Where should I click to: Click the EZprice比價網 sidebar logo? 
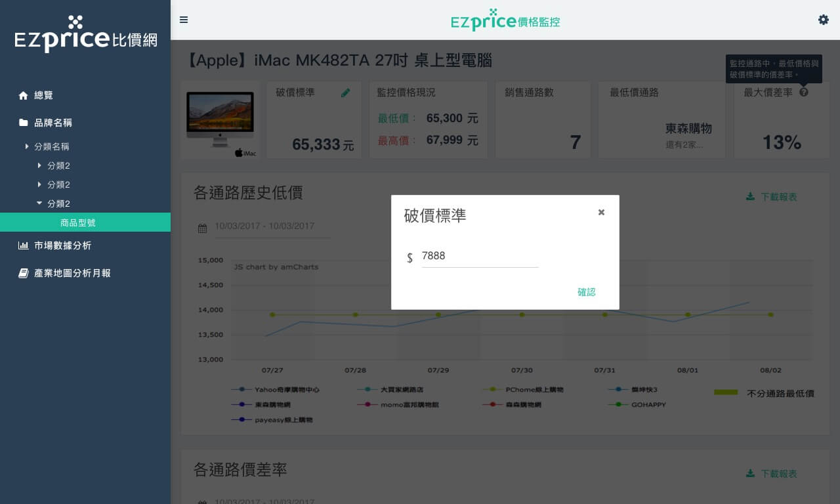click(x=86, y=33)
